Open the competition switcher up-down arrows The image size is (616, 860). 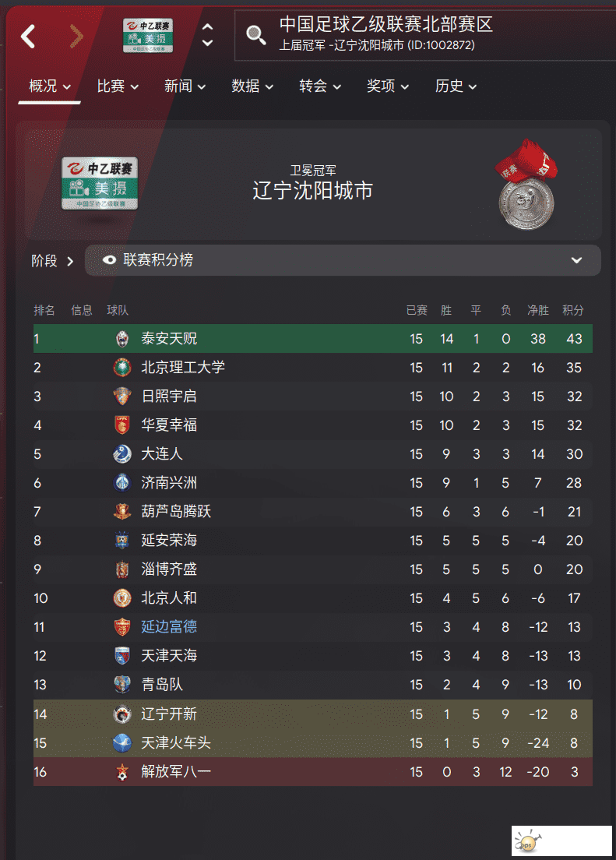pos(207,34)
